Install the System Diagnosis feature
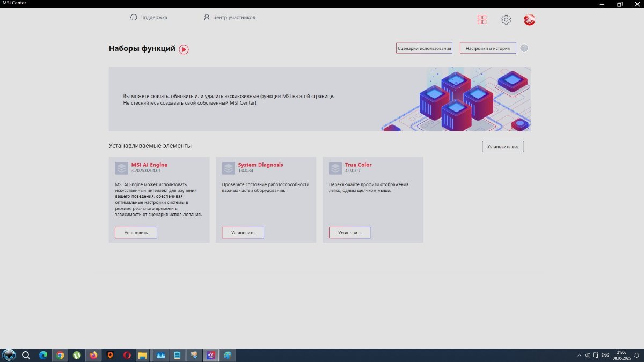 (243, 233)
